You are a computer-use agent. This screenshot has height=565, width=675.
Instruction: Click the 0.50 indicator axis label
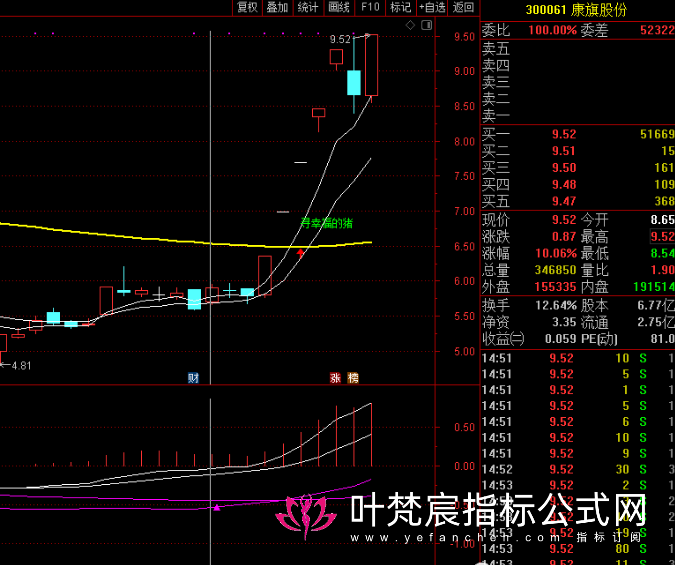click(464, 427)
